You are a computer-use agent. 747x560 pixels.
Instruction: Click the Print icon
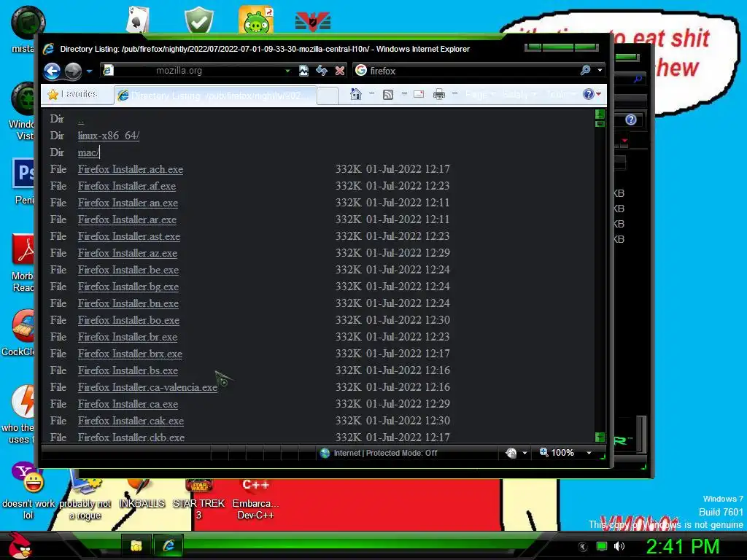pyautogui.click(x=438, y=94)
